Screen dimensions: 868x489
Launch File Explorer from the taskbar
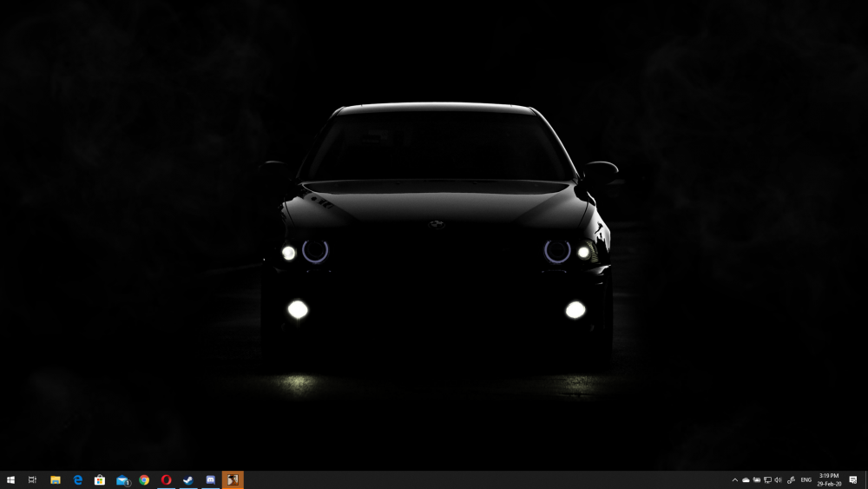[x=56, y=479]
